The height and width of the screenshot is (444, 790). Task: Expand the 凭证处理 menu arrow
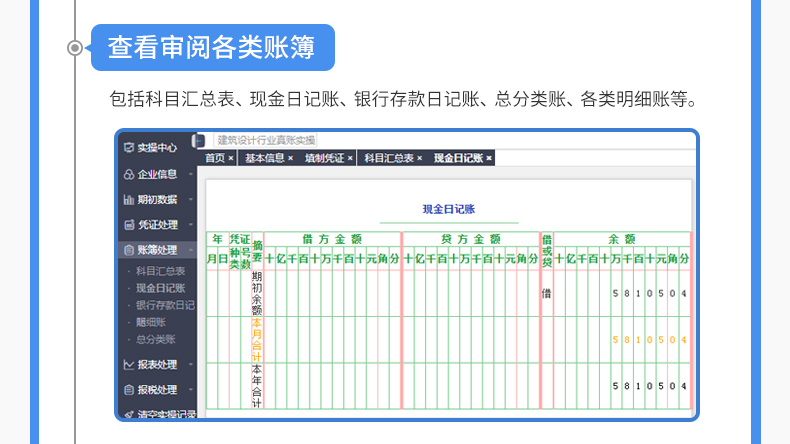point(189,225)
